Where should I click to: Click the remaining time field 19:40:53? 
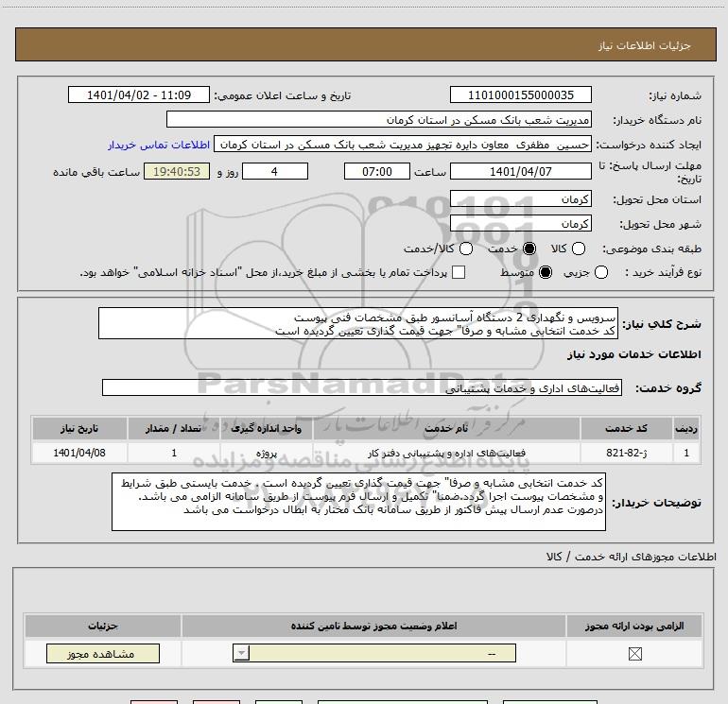click(177, 171)
